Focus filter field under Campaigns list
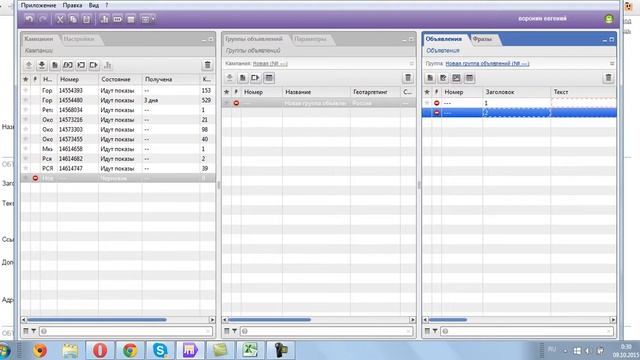 point(126,331)
